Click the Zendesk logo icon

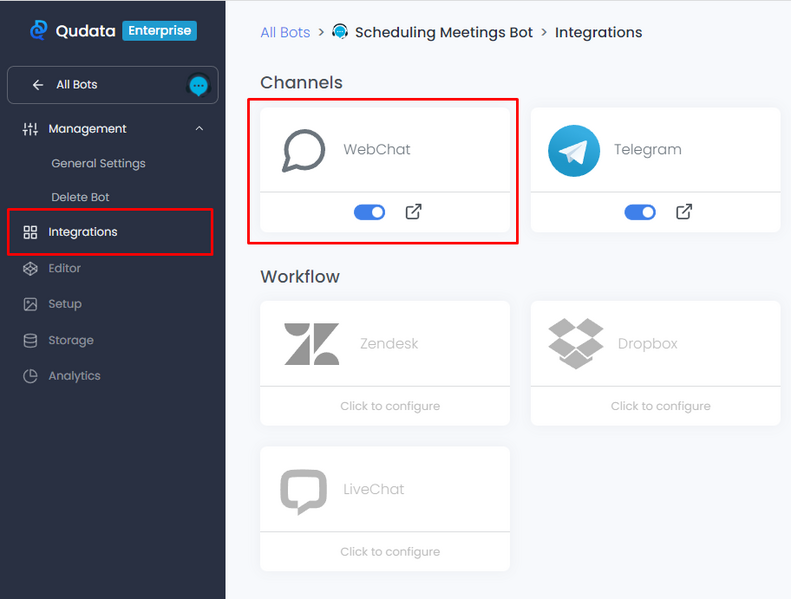point(311,344)
